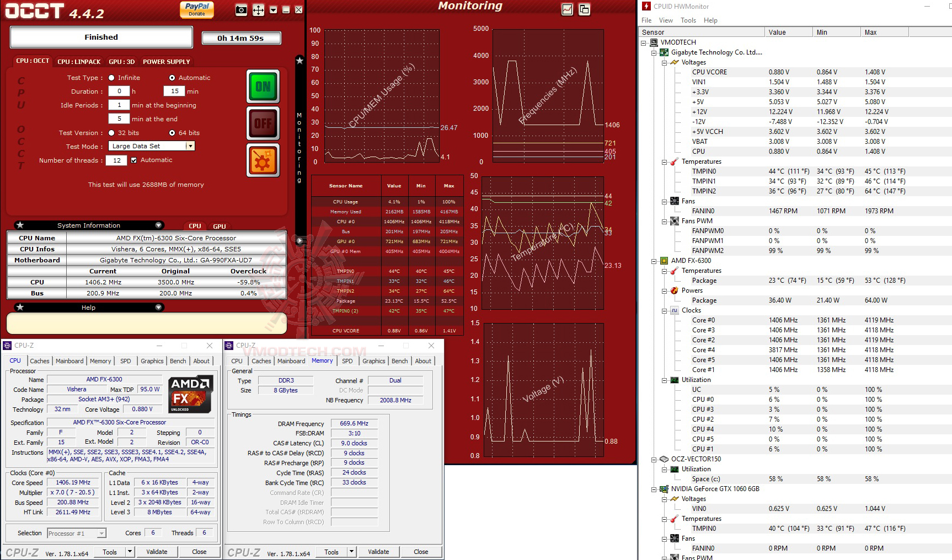Open the POWER SUPPLY tab in OCCT
The width and height of the screenshot is (952, 560).
[167, 62]
